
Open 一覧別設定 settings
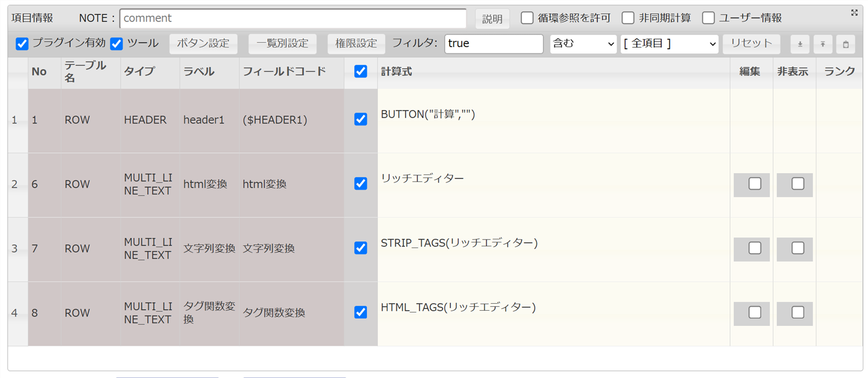[283, 44]
